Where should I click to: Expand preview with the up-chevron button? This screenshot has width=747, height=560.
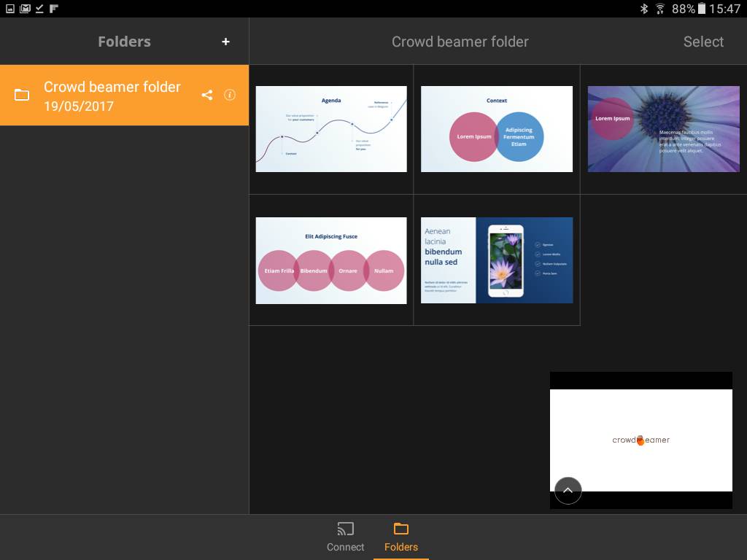(x=568, y=490)
